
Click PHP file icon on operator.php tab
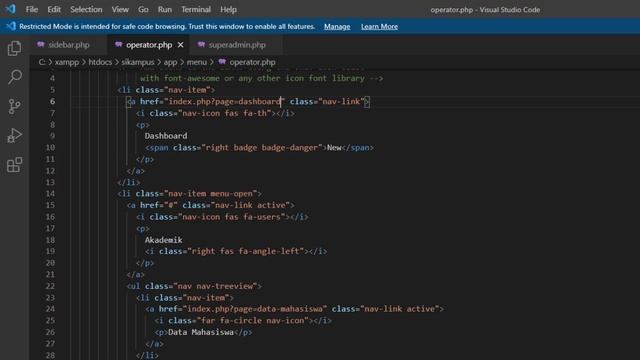(118, 44)
